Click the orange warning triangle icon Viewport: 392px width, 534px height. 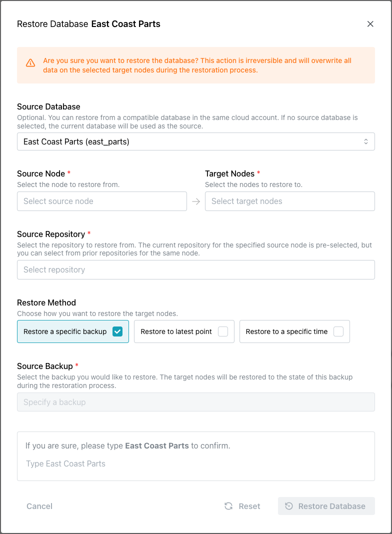point(30,63)
